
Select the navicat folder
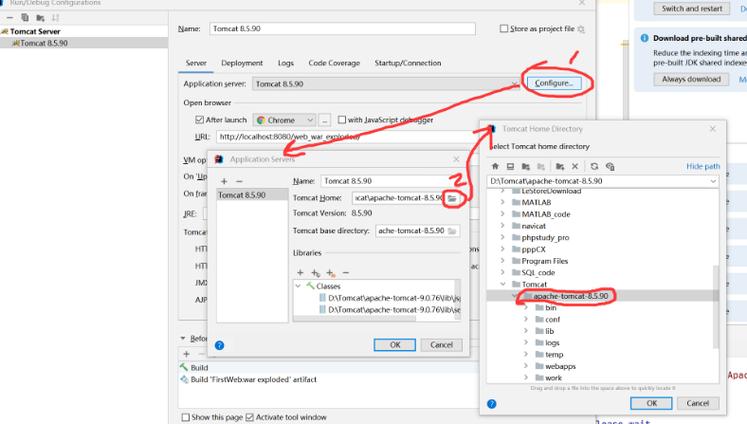point(534,226)
